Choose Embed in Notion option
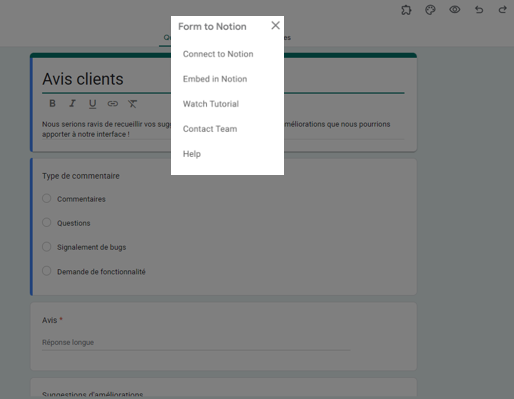Viewport: 514px width, 399px height. (x=215, y=79)
